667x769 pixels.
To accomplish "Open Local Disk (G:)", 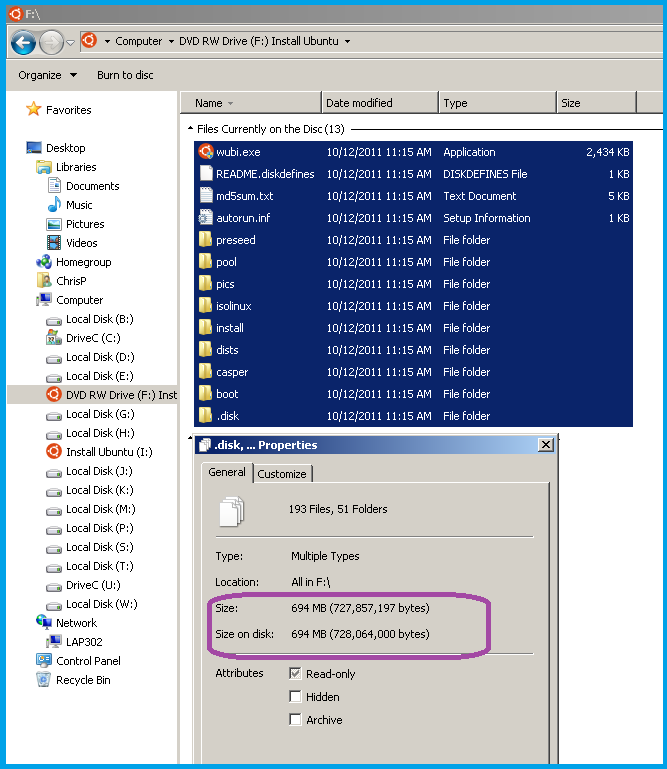I will (100, 414).
